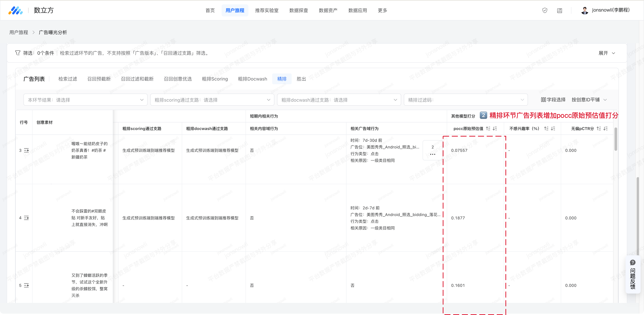Expand 按创意ID平铺 view selector

coord(589,100)
